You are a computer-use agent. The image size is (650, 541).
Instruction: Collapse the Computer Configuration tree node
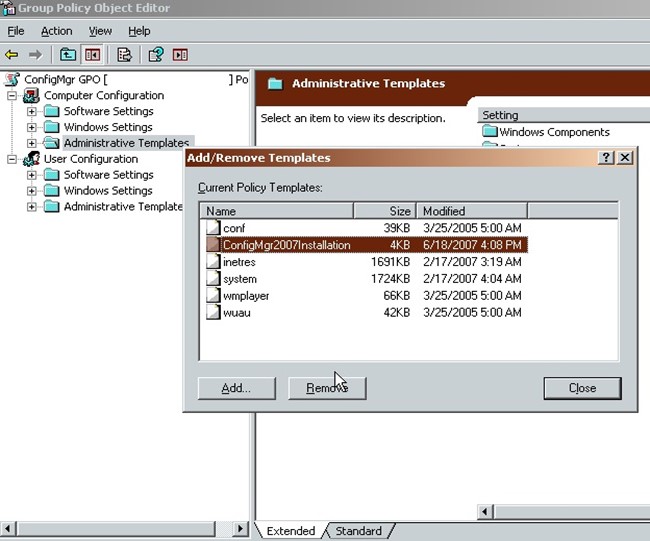click(12, 96)
